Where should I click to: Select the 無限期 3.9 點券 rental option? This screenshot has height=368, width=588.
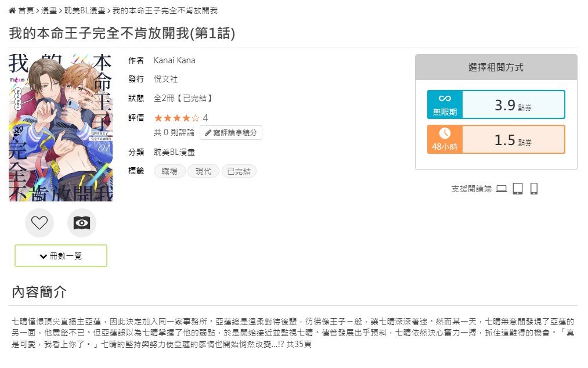tap(496, 104)
